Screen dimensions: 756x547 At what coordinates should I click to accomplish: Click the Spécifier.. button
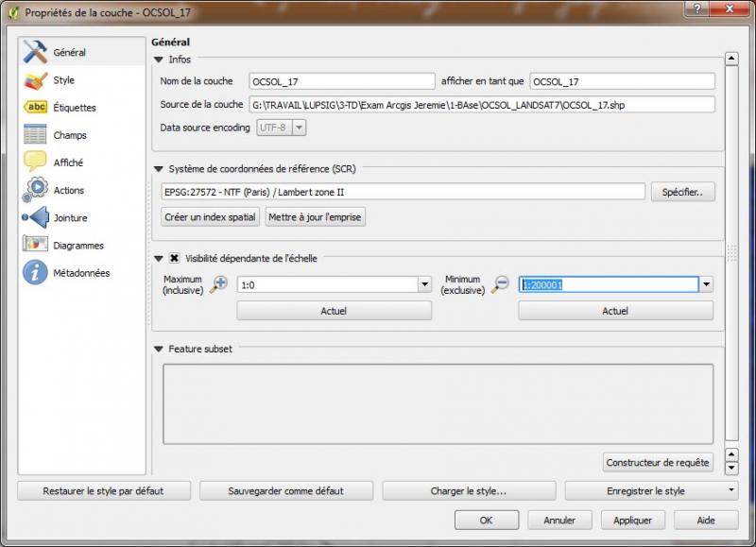click(x=682, y=192)
